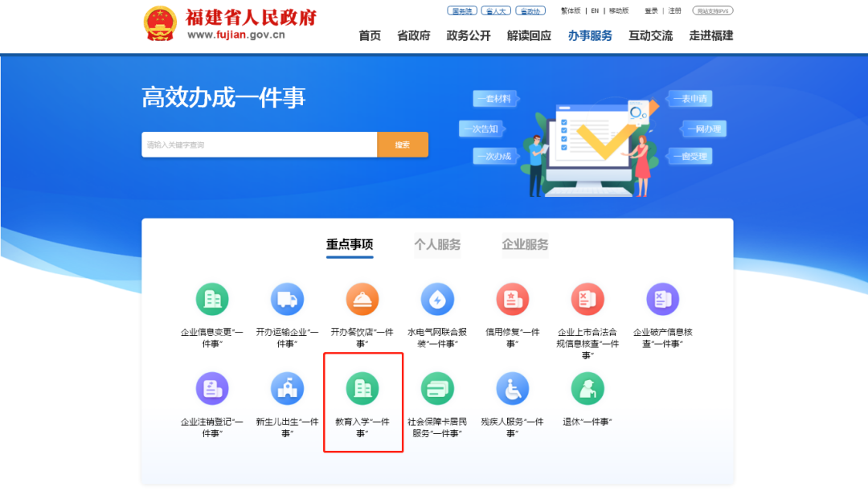Image resolution: width=868 pixels, height=495 pixels.
Task: Open 企业信息变更一件事 service icon
Action: (213, 299)
